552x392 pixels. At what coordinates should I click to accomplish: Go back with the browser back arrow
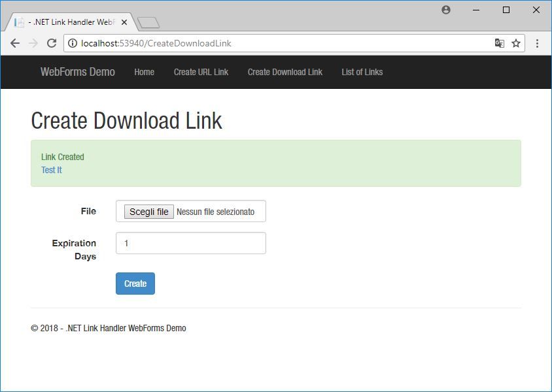point(15,43)
